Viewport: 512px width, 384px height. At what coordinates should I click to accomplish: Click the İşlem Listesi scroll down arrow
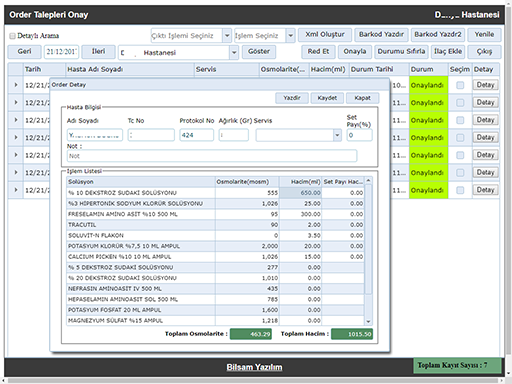[x=368, y=321]
